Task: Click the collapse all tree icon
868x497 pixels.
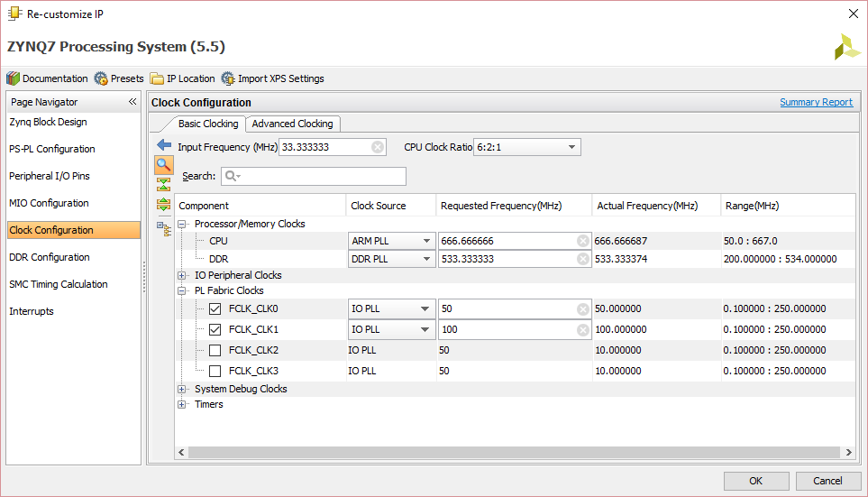Action: 164,185
